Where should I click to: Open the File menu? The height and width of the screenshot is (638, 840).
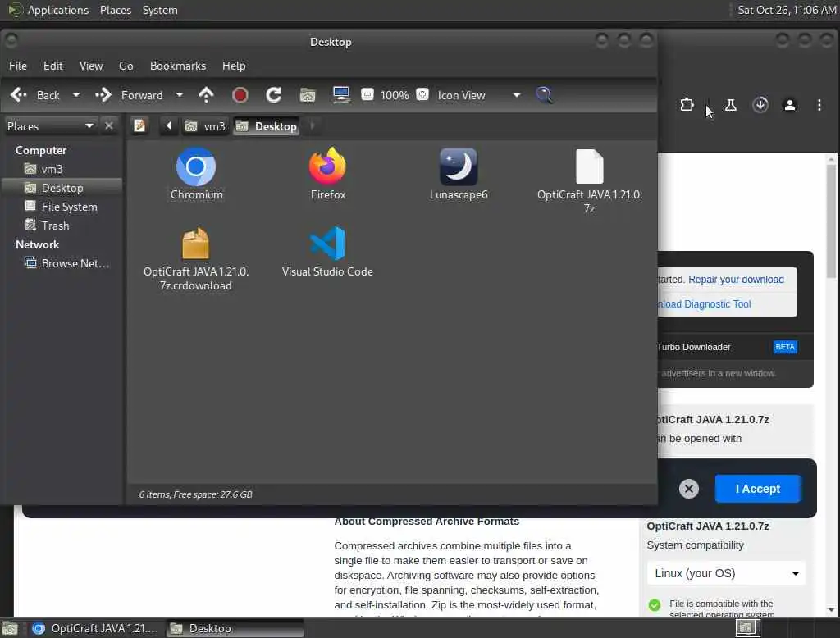tap(18, 66)
